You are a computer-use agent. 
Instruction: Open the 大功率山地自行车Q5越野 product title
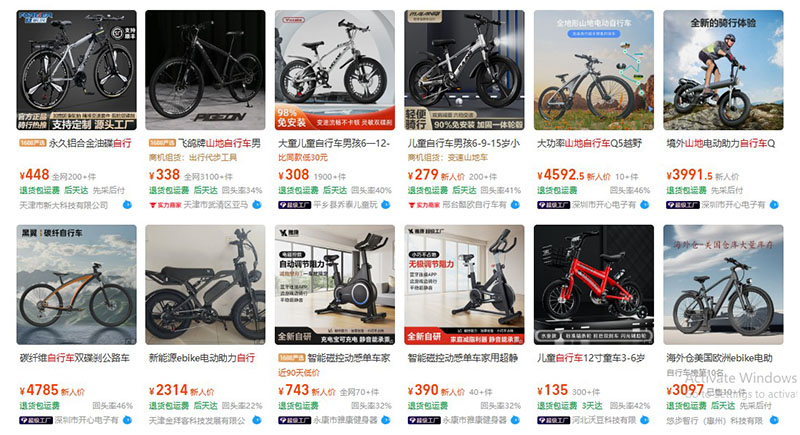(589, 143)
